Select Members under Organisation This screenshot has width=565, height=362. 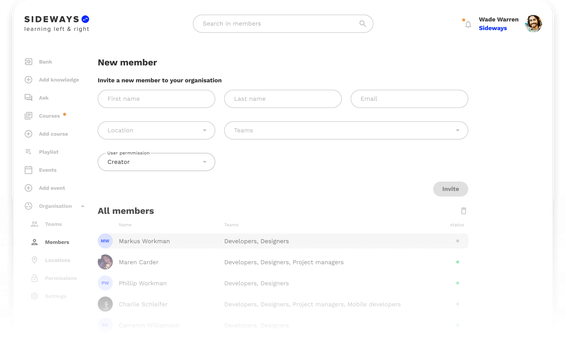[57, 242]
